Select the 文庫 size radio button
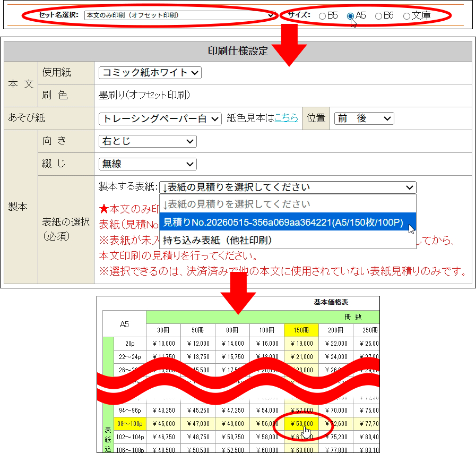 406,16
